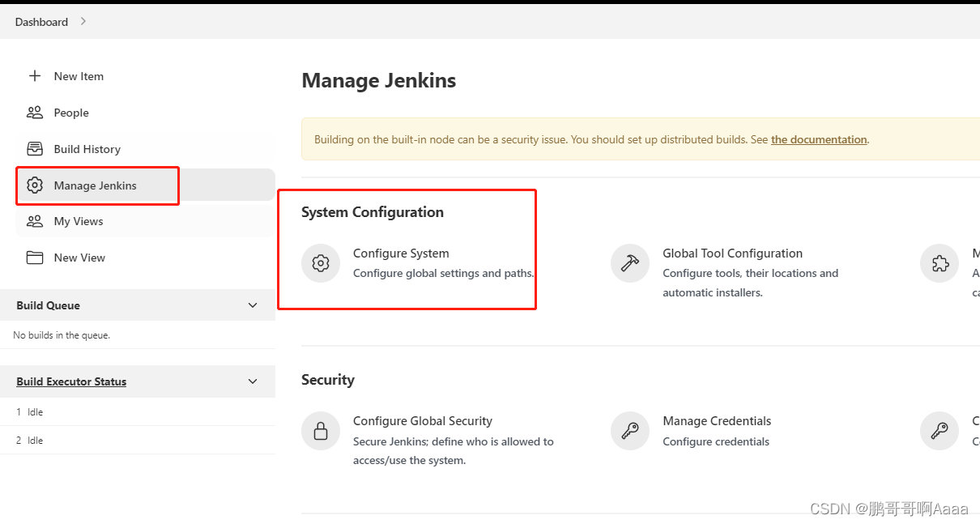Image resolution: width=980 pixels, height=524 pixels.
Task: Click executor 1 Idle row
Action: coord(138,412)
